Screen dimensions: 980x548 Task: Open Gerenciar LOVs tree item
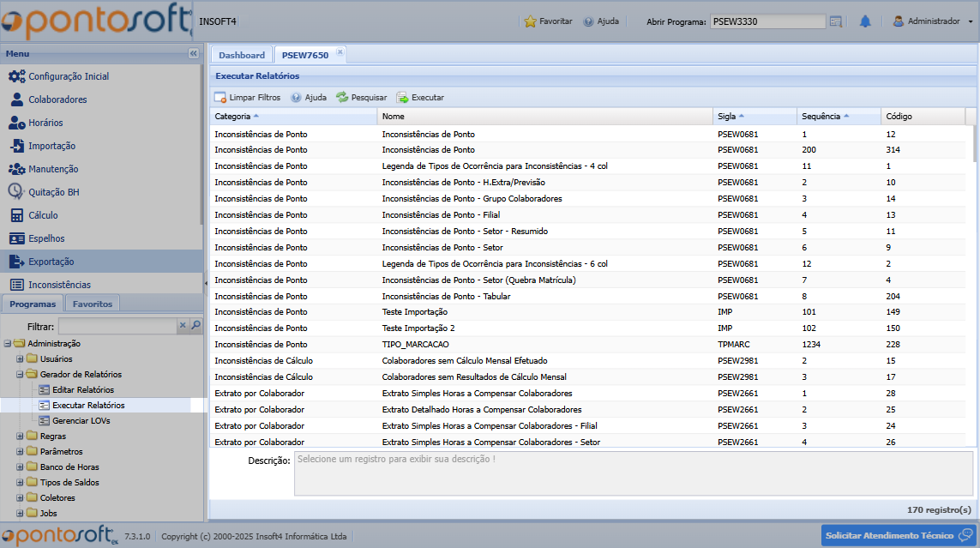click(x=81, y=420)
